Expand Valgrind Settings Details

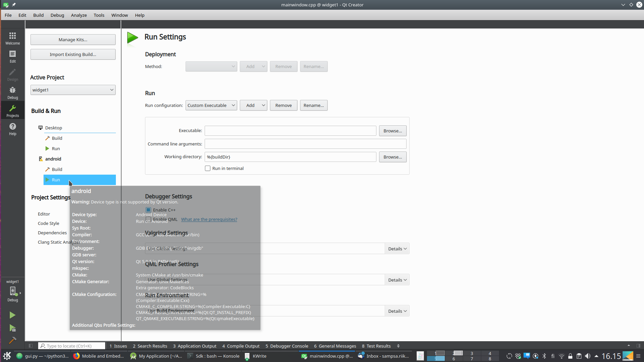[x=397, y=249]
